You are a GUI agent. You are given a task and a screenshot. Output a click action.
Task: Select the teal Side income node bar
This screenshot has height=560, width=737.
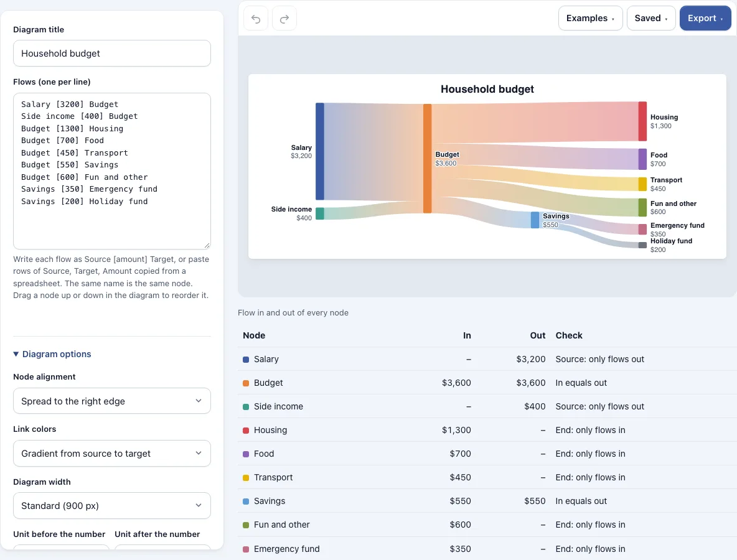pos(319,213)
